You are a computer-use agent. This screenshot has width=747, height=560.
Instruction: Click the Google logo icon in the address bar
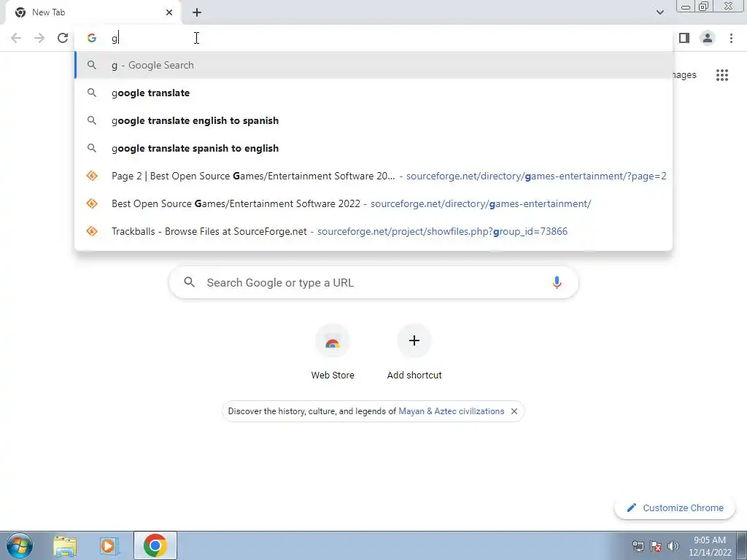(x=92, y=38)
